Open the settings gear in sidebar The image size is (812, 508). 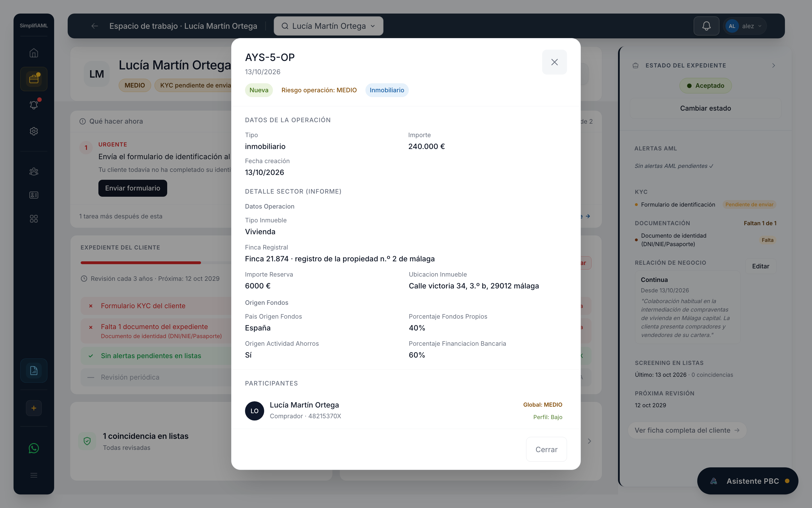tap(34, 131)
